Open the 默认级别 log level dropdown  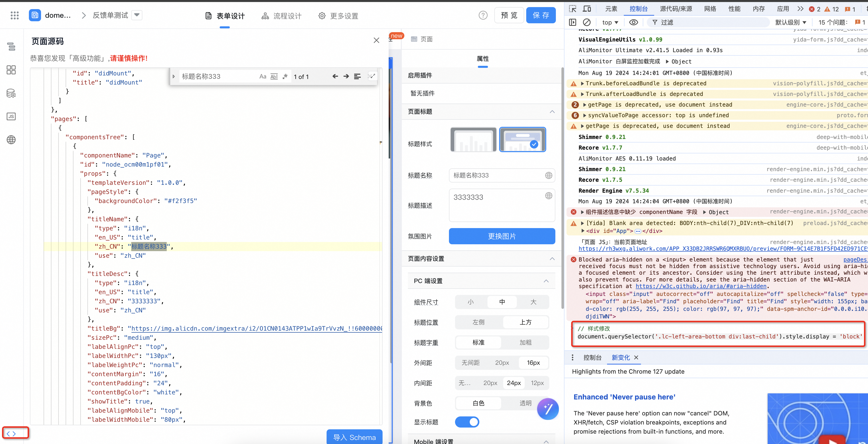click(x=791, y=23)
